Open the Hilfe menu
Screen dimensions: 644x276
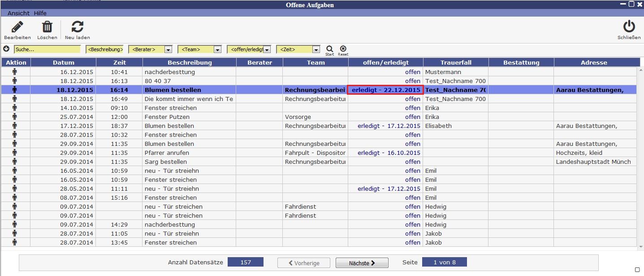click(x=40, y=13)
